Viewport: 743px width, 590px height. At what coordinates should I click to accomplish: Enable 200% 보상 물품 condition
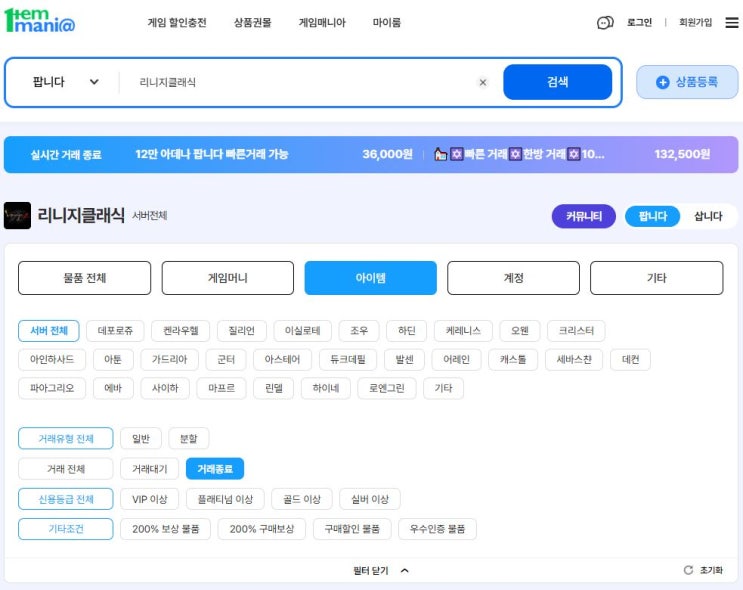tap(165, 529)
